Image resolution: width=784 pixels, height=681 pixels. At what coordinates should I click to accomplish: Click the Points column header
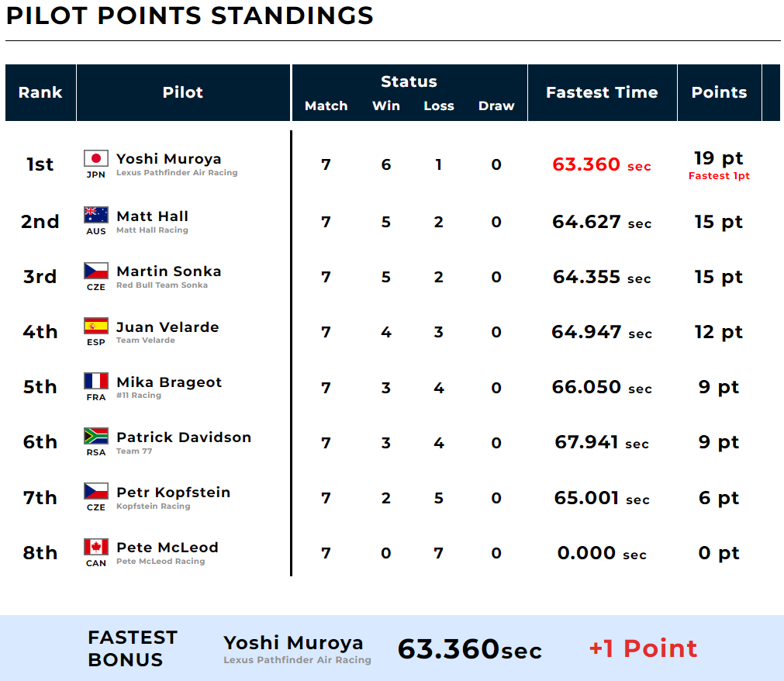[x=719, y=92]
